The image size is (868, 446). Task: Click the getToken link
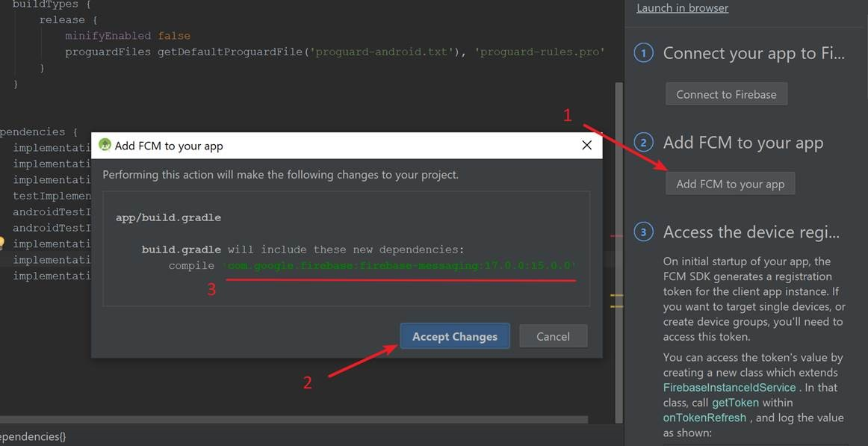click(735, 402)
